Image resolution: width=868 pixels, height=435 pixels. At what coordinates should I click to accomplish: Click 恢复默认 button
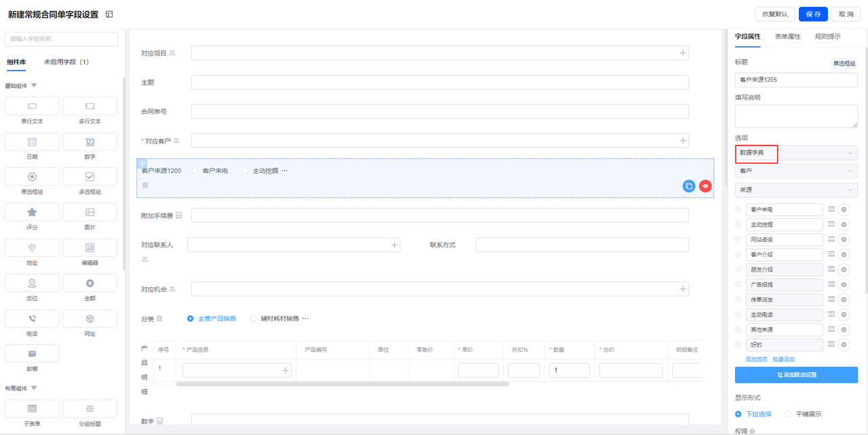[x=775, y=14]
